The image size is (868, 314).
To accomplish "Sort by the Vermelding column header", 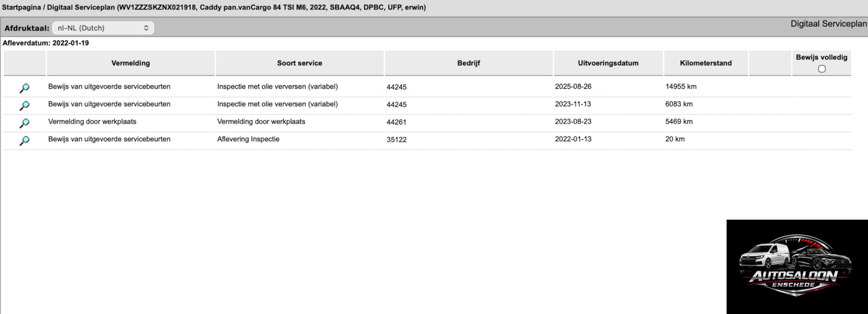I will coord(131,63).
